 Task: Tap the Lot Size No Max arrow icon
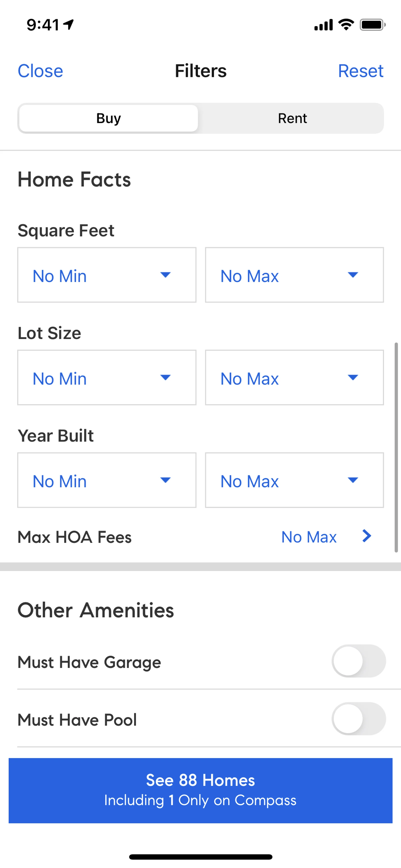pos(353,377)
